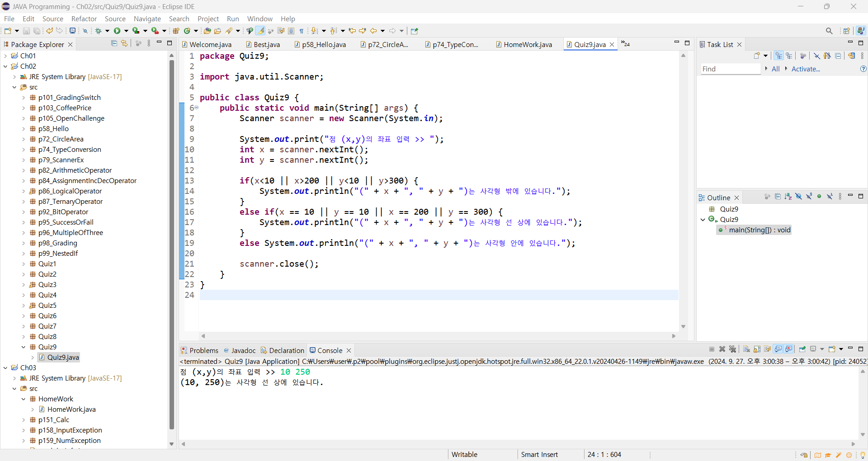Click Last Edit Location icon
The height and width of the screenshot is (461, 868).
(352, 31)
